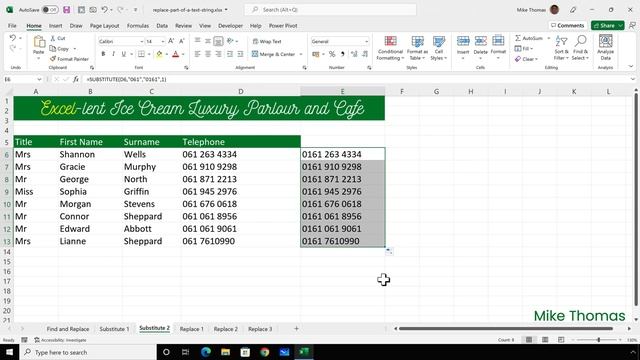The width and height of the screenshot is (640, 360).
Task: Click the Insert cells icon
Action: (x=463, y=41)
